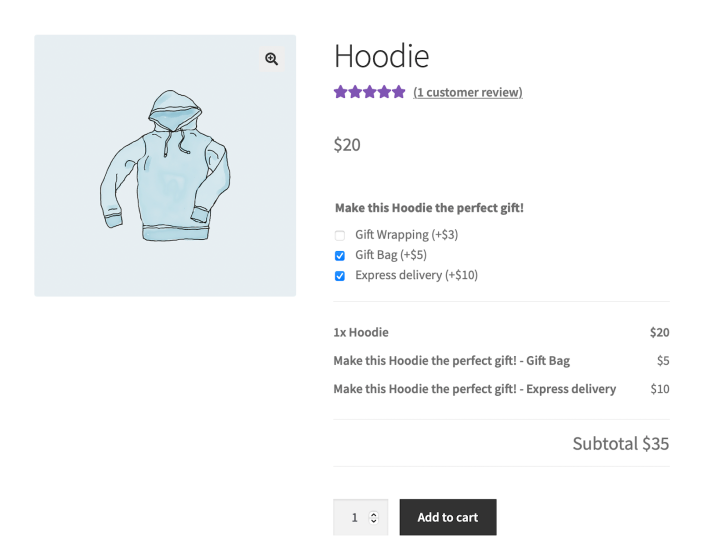Select the "1x Hoodie" summary row
The image size is (703, 556).
pos(361,332)
